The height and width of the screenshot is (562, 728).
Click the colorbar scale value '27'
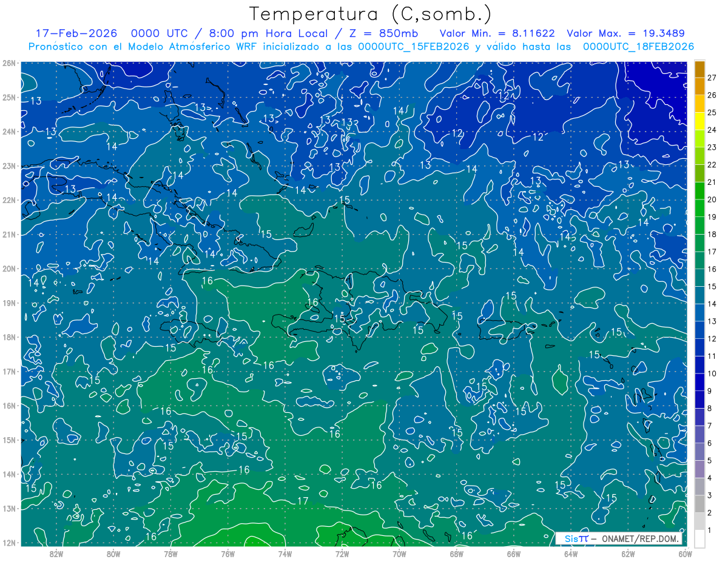712,77
